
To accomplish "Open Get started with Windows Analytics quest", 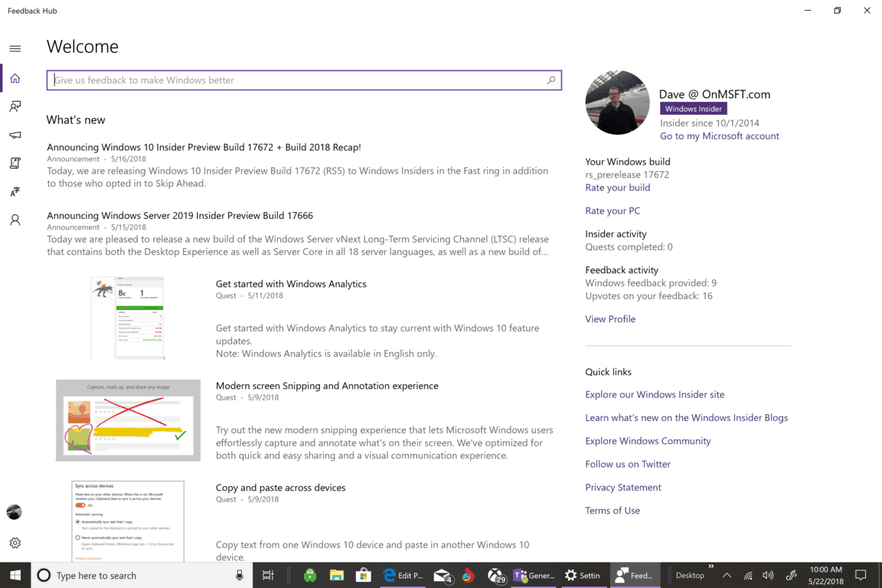I will pyautogui.click(x=291, y=283).
